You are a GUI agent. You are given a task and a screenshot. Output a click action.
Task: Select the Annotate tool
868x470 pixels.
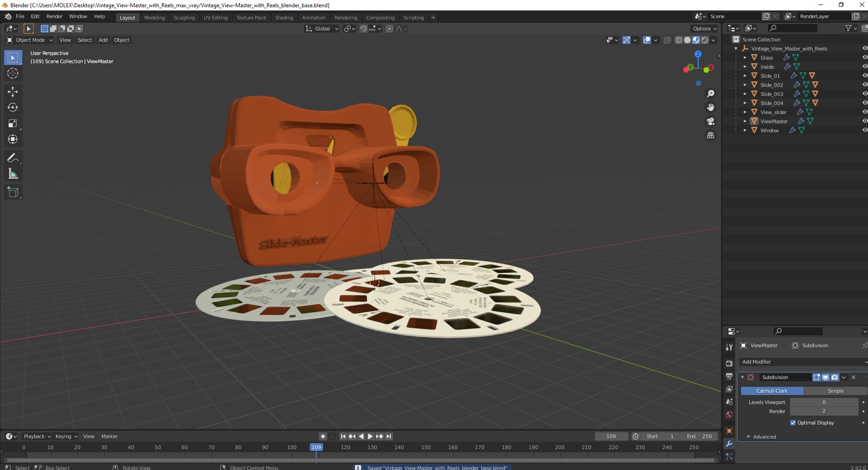click(x=13, y=158)
